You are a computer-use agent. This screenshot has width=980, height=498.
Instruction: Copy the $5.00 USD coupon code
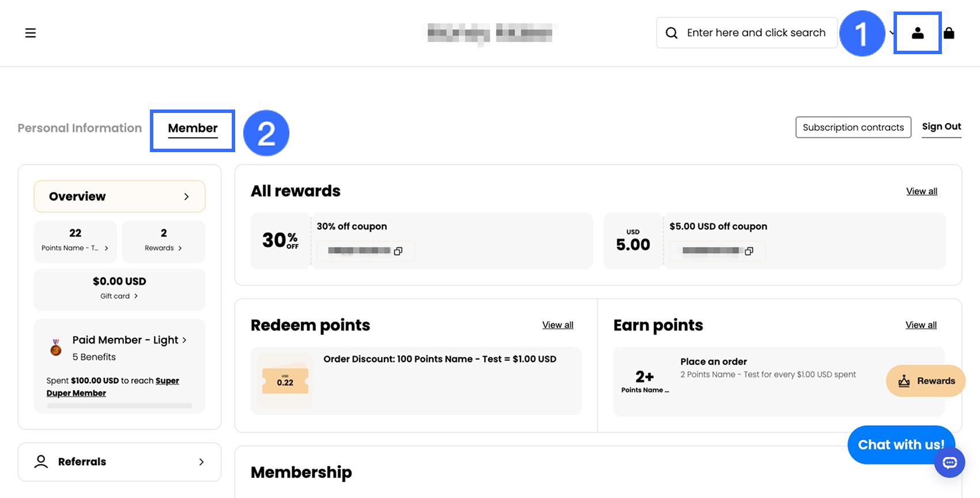coord(749,251)
